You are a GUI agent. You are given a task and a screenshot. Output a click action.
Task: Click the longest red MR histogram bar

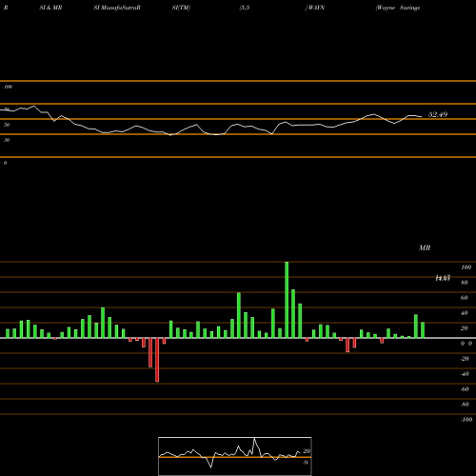click(x=157, y=360)
